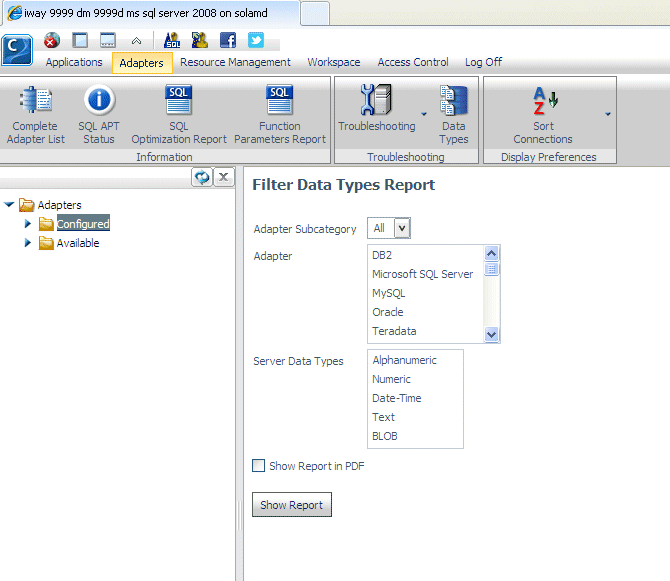Click the split window layout icon
Viewport: 670px width, 581px height.
click(x=108, y=41)
